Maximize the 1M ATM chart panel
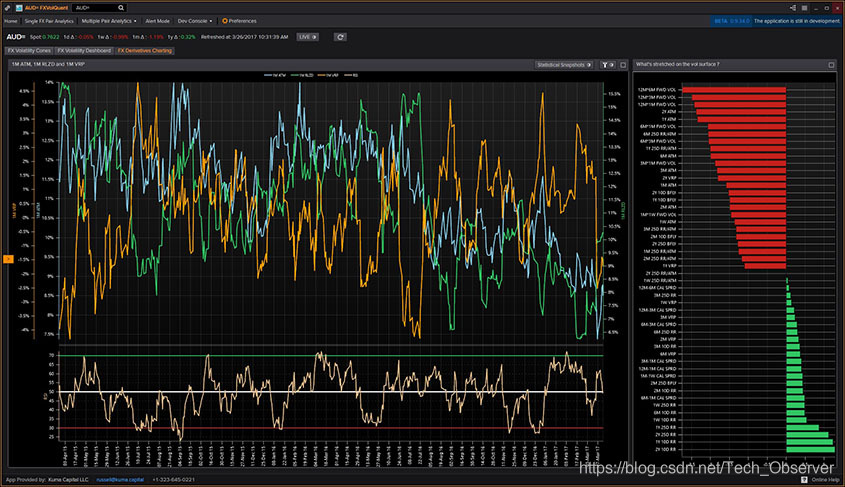This screenshot has height=487, width=845. coord(623,65)
